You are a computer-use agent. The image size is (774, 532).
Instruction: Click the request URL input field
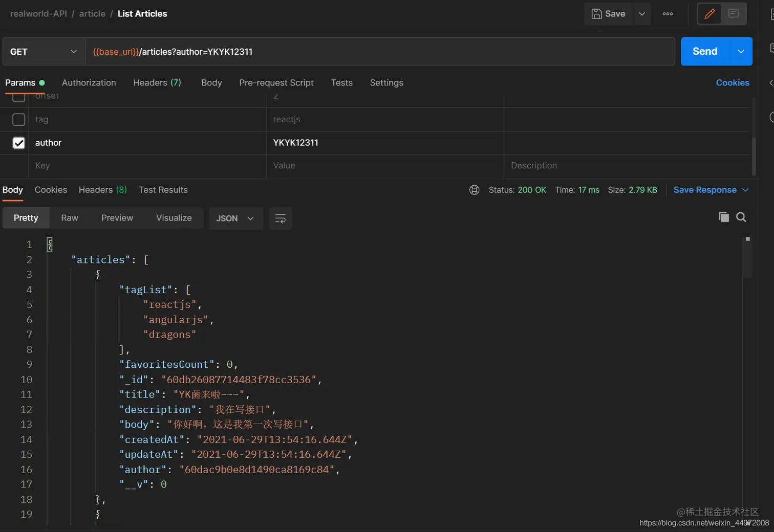tap(380, 52)
